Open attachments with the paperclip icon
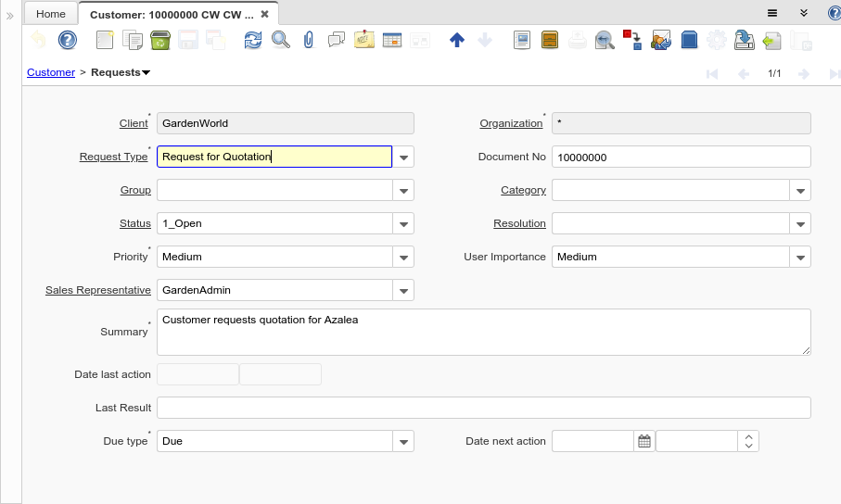 [309, 40]
